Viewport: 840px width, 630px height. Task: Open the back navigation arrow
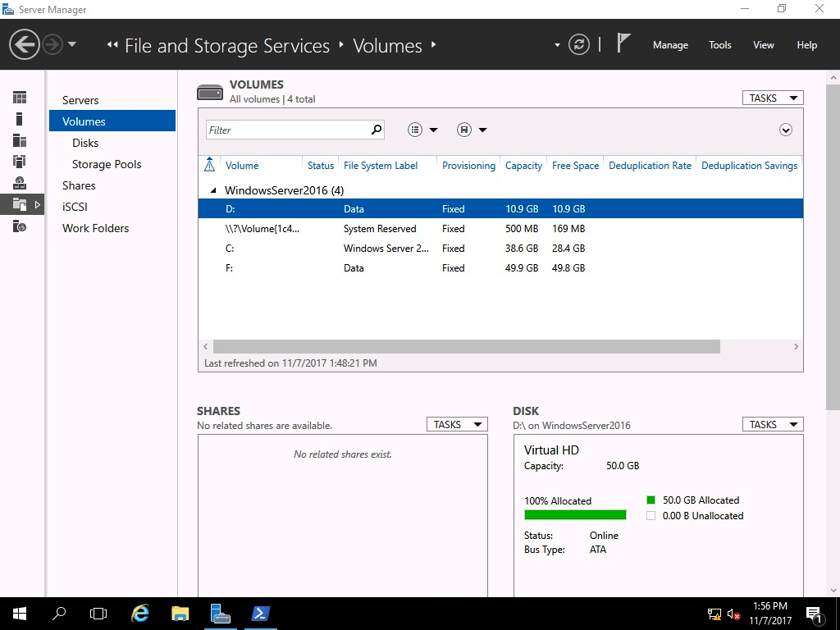[x=25, y=43]
